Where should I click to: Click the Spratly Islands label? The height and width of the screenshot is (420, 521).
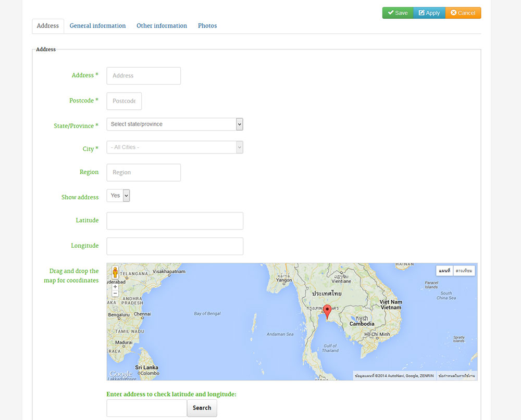[459, 339]
